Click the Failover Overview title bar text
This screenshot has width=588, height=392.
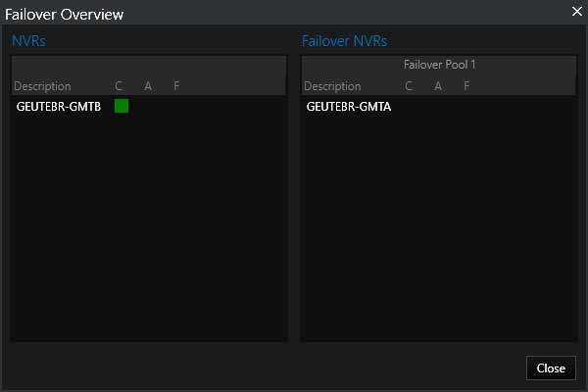(64, 15)
